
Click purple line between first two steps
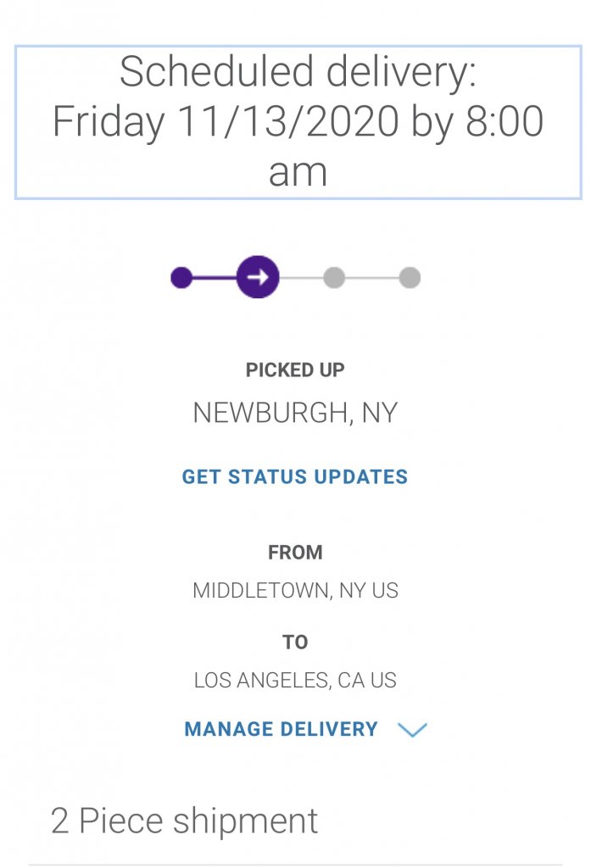[215, 277]
